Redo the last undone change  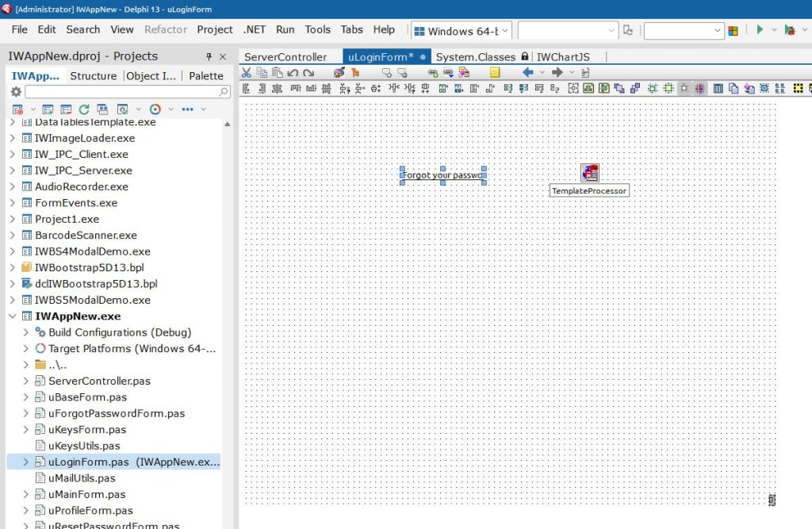308,73
